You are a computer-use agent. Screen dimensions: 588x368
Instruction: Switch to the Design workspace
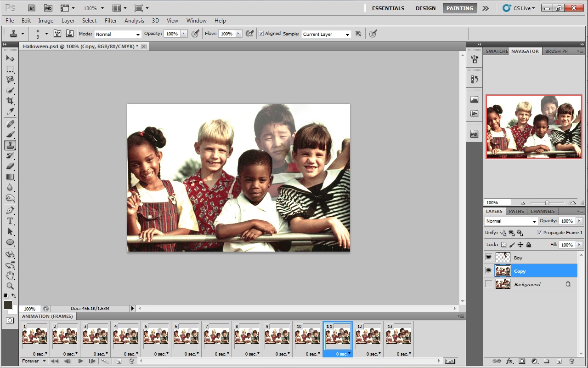coord(426,8)
